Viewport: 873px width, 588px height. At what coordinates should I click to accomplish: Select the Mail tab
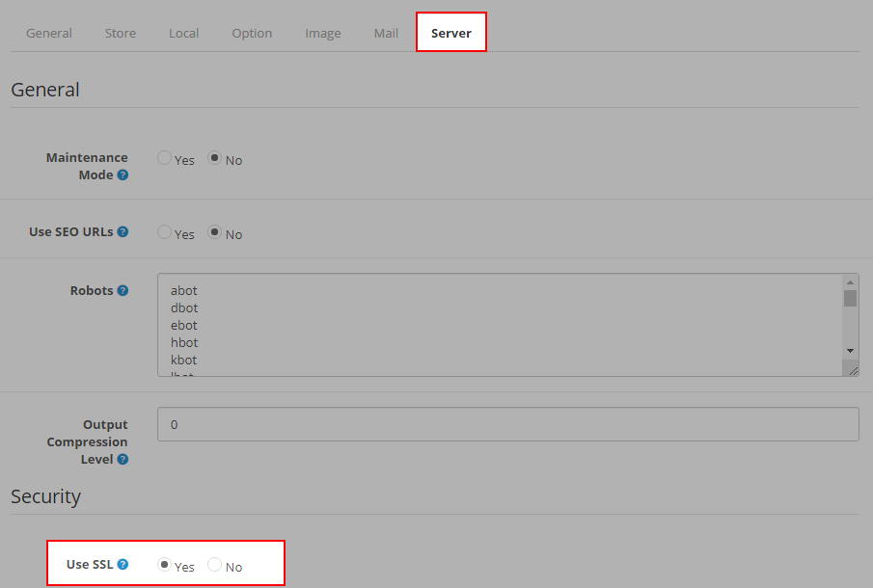[386, 34]
